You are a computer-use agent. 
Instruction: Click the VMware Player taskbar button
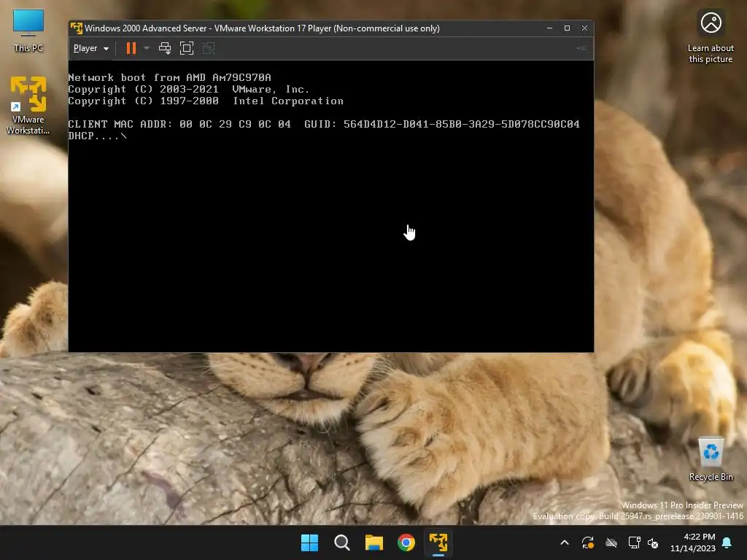(x=438, y=542)
